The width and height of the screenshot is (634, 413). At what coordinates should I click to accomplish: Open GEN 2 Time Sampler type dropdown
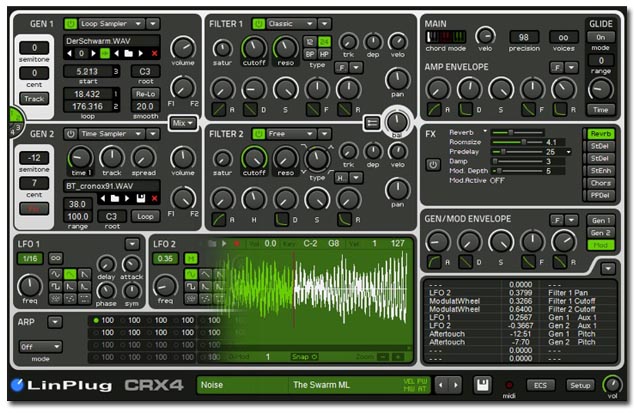(x=111, y=134)
